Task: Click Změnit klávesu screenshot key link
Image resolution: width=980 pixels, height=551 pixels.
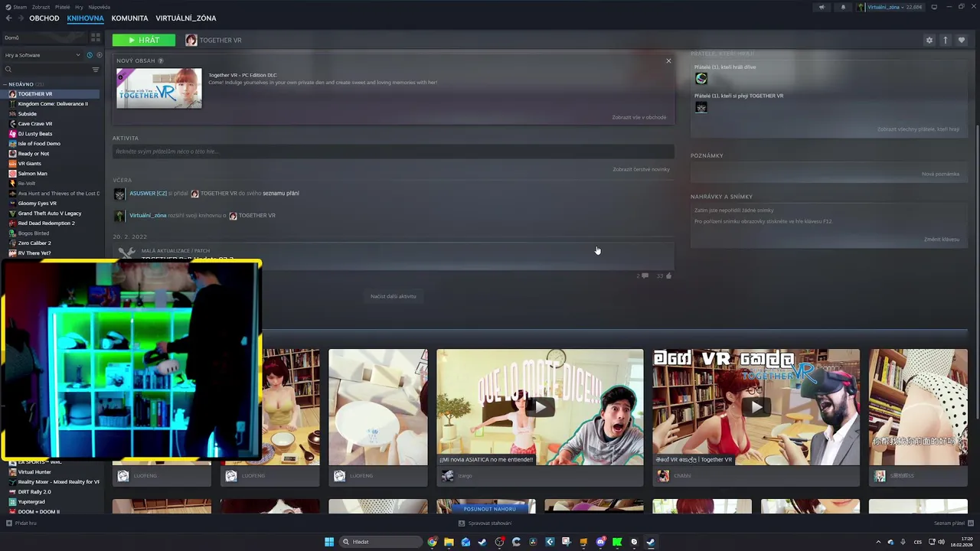Action: (942, 240)
